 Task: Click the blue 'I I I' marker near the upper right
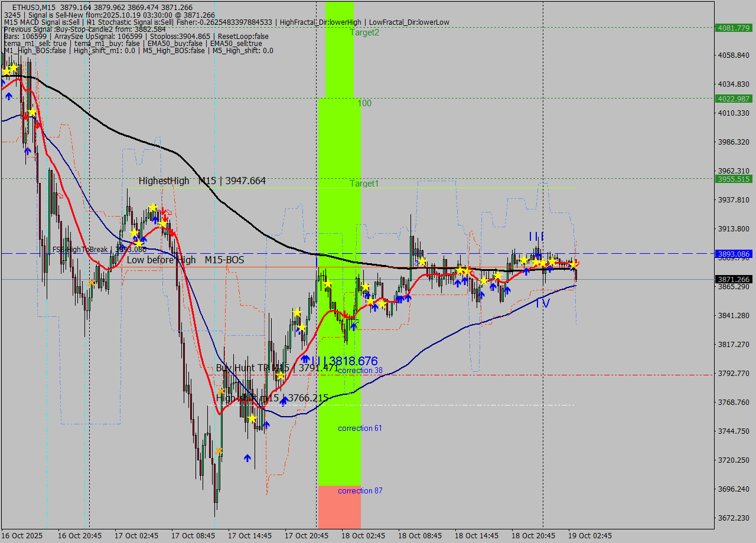pyautogui.click(x=535, y=237)
